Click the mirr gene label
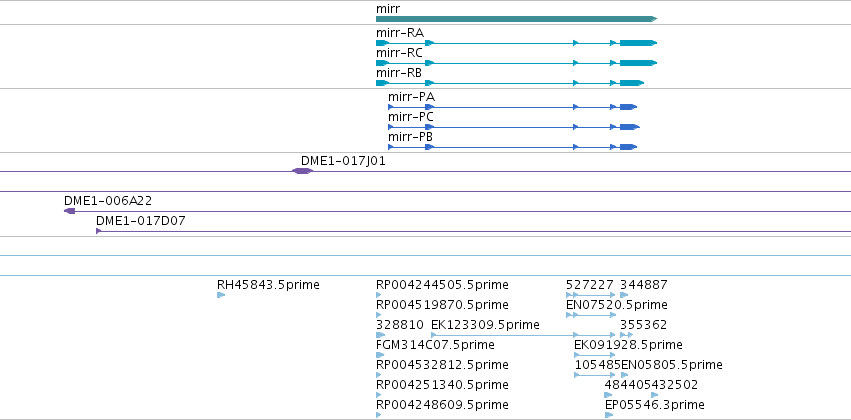This screenshot has width=851, height=420. coord(388,9)
